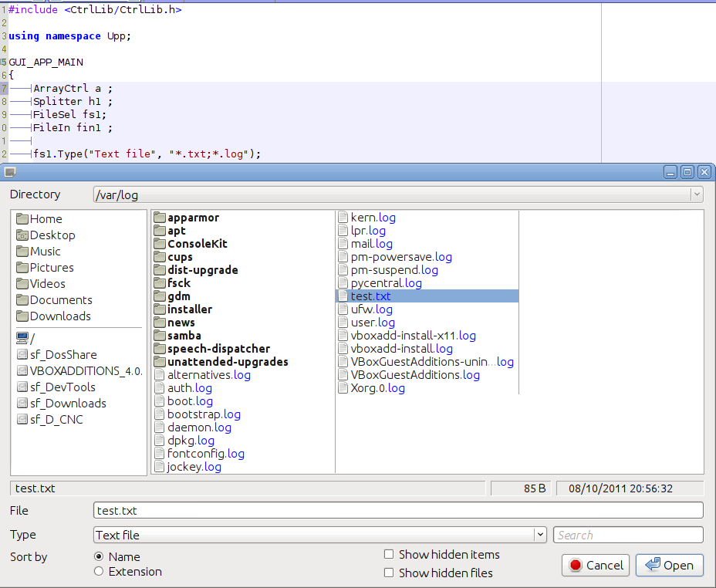This screenshot has width=716, height=588.
Task: Select test.txt in the file list
Action: (370, 296)
